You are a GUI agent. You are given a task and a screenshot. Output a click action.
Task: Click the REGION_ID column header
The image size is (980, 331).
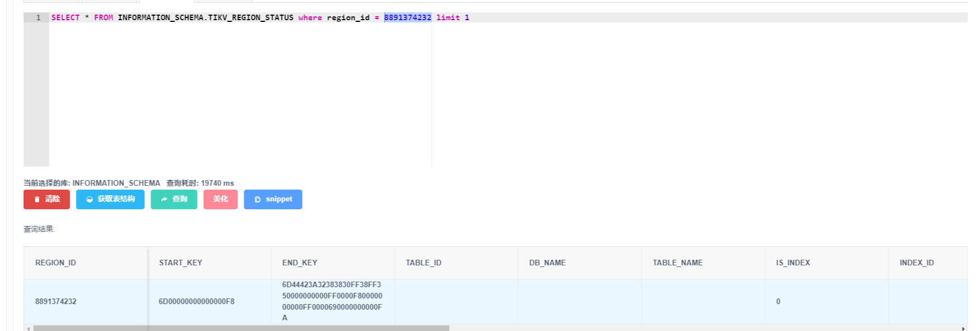[56, 263]
